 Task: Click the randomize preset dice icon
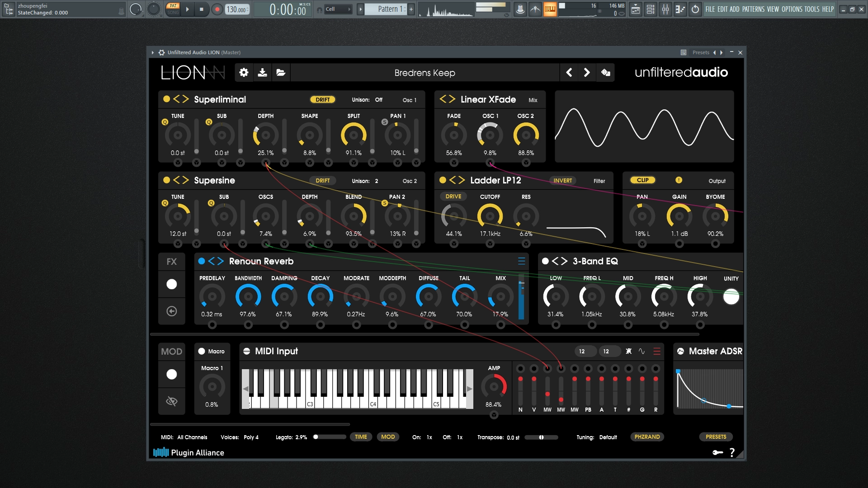click(x=606, y=72)
